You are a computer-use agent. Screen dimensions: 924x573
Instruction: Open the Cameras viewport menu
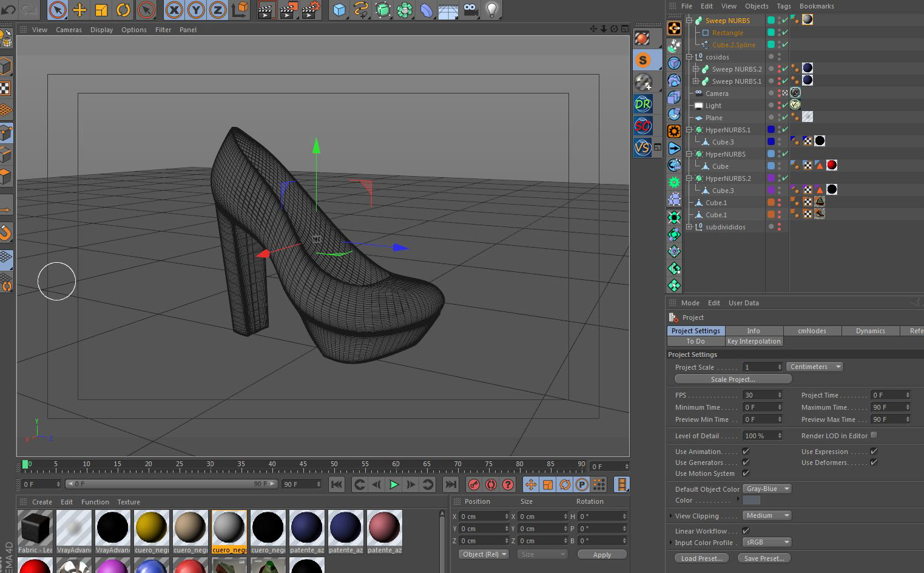69,30
